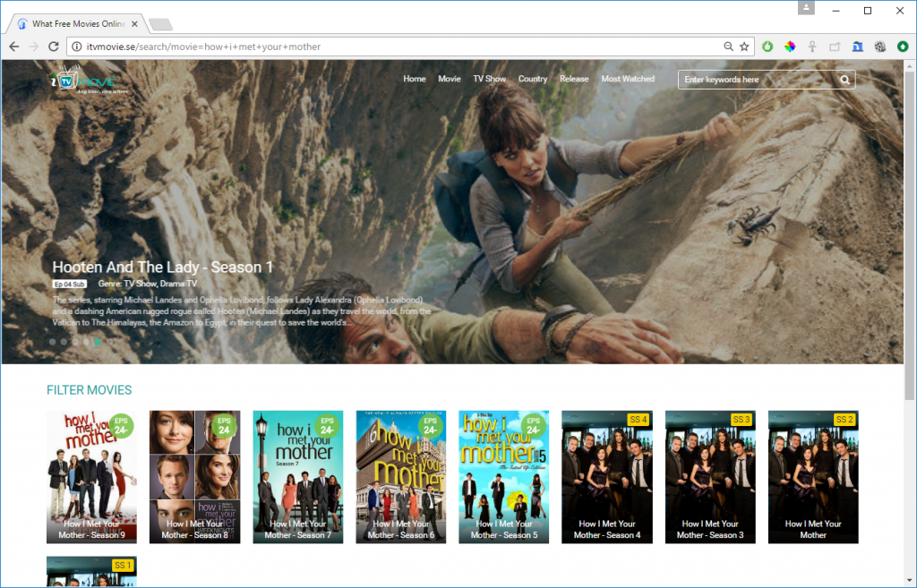Open the rainbow color wheel extension
917x588 pixels.
pyautogui.click(x=790, y=47)
